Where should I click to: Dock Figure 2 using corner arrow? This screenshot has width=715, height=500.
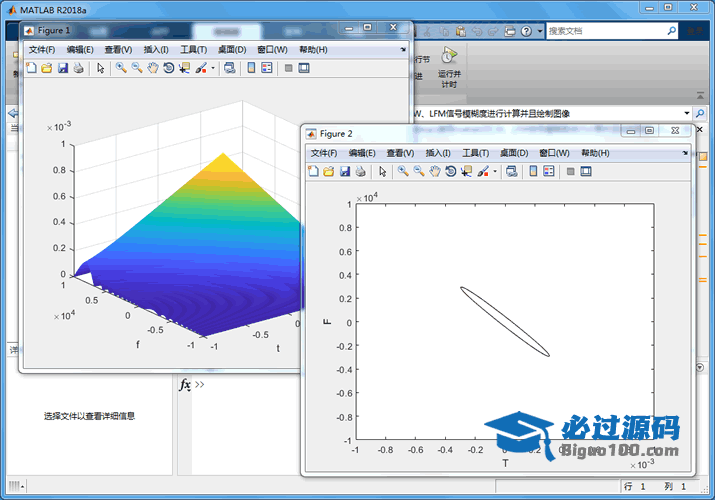[x=685, y=153]
